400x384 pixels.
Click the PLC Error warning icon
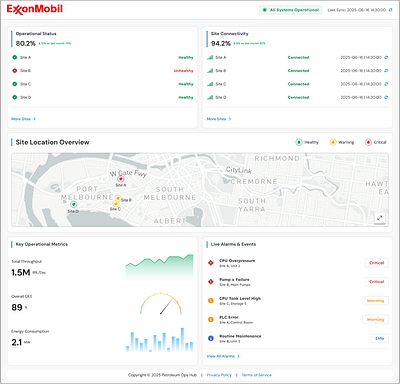coord(211,319)
